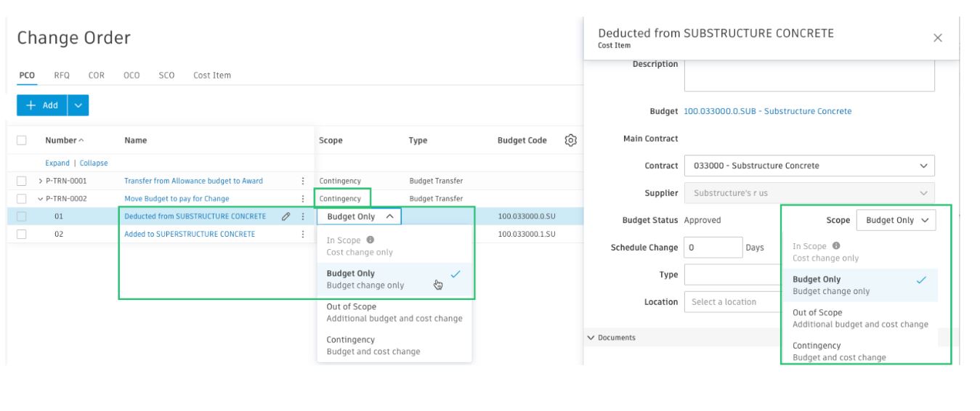The height and width of the screenshot is (411, 980).
Task: Check the P-TRN-0002 row checkbox
Action: pyautogui.click(x=21, y=198)
